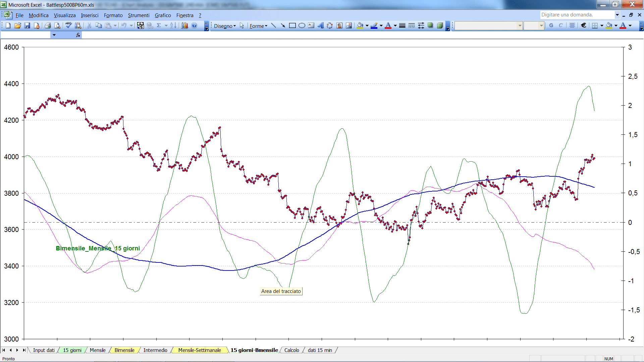Open Excel Help question mark icon
This screenshot has width=644, height=362.
[x=194, y=25]
